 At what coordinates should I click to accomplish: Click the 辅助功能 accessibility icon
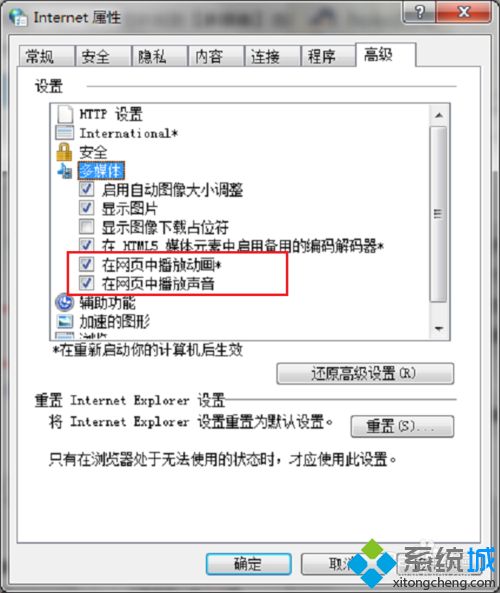[x=65, y=302]
